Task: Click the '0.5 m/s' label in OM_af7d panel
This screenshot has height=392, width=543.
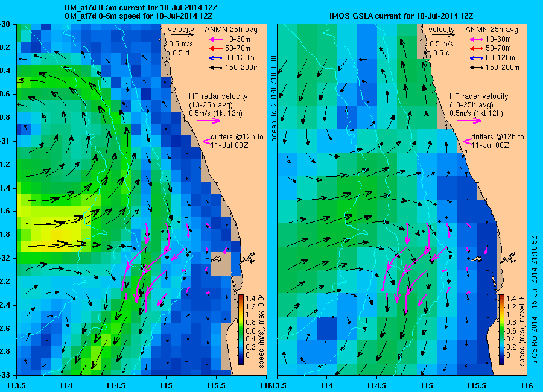Action: click(x=181, y=44)
